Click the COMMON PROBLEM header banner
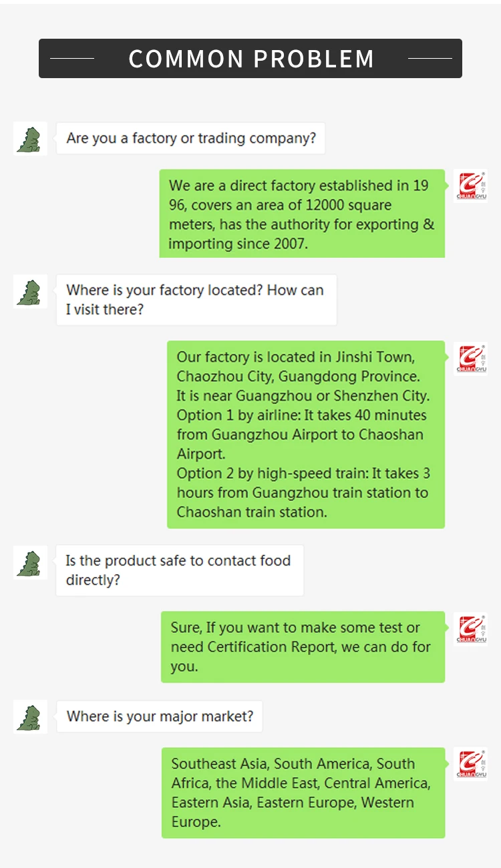Screen dimensions: 501x868 tap(251, 59)
